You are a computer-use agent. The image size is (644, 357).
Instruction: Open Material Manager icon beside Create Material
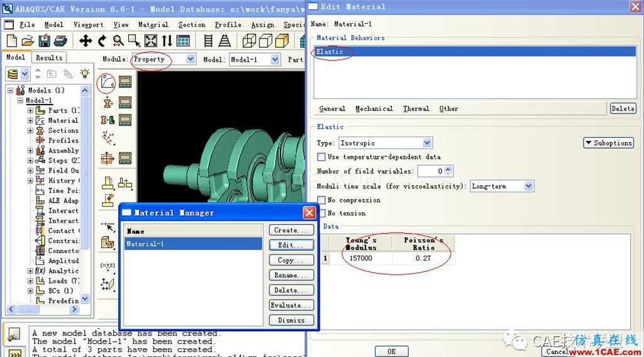click(x=125, y=82)
